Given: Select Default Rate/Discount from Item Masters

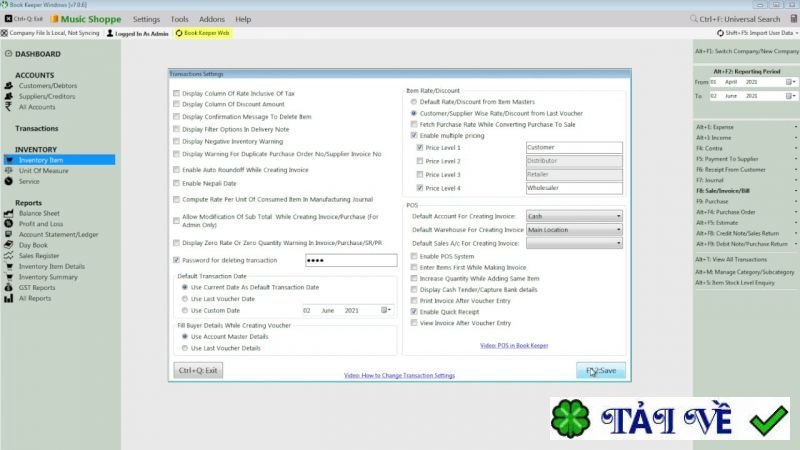Looking at the screenshot, I should [x=414, y=102].
